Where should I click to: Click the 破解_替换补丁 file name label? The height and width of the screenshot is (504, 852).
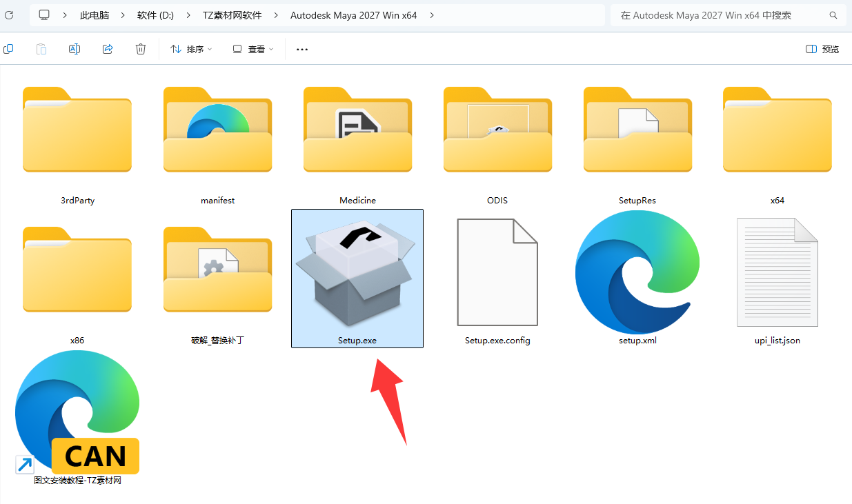pos(217,341)
